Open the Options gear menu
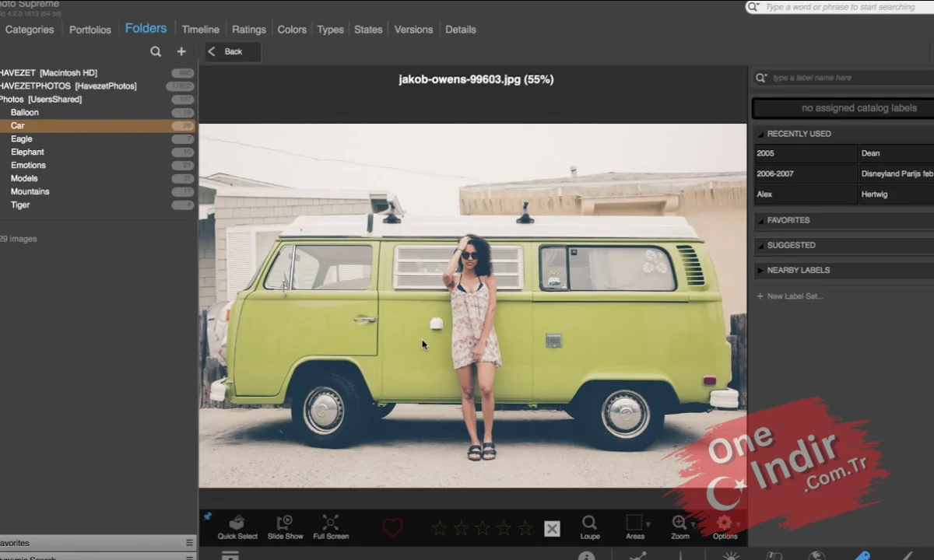The width and height of the screenshot is (934, 560). pyautogui.click(x=725, y=527)
